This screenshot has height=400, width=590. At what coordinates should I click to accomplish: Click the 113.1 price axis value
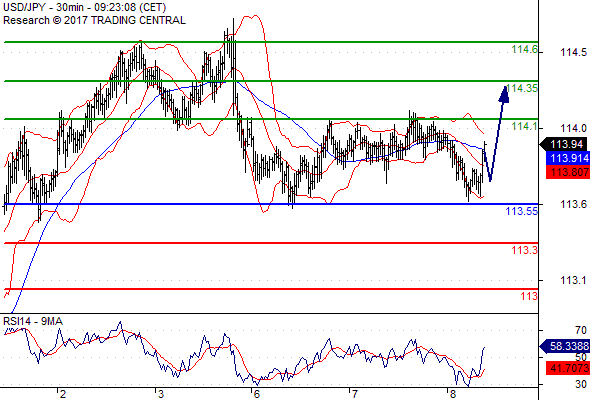click(x=573, y=280)
